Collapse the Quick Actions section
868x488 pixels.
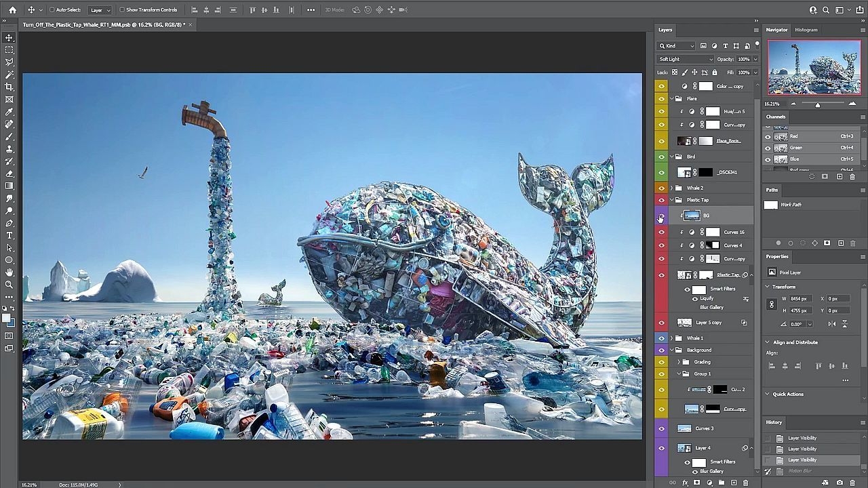click(768, 394)
